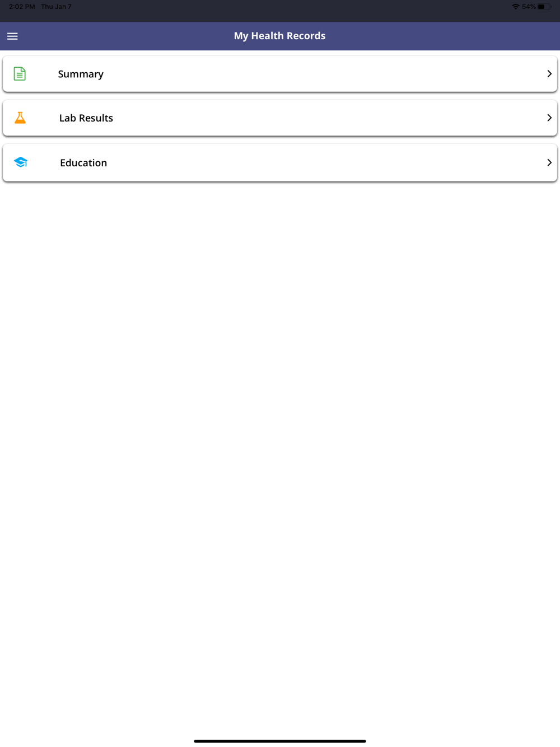Tap the green Summary document icon
Viewport: 560px width, 747px height.
tap(20, 74)
